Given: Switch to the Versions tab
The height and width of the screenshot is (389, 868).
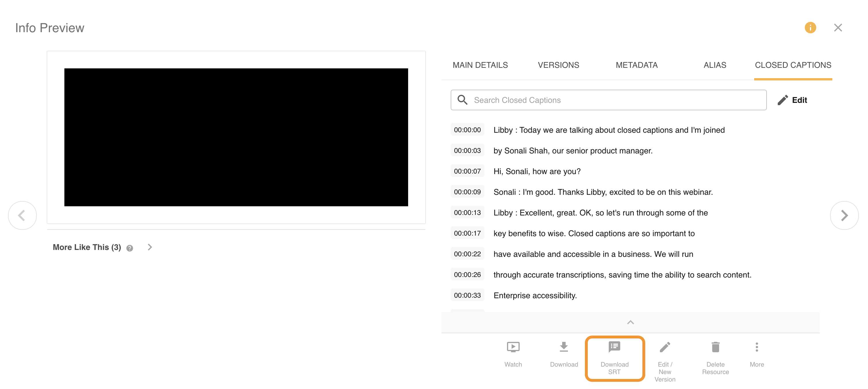Looking at the screenshot, I should [558, 65].
